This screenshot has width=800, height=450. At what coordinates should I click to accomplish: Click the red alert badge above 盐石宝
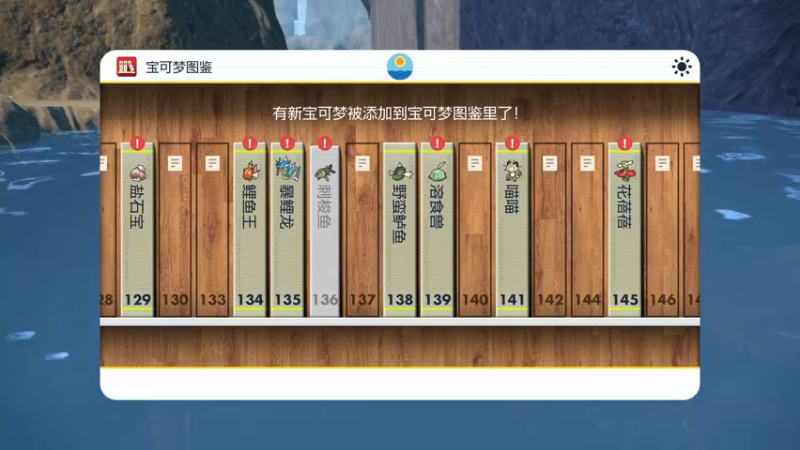(x=138, y=143)
